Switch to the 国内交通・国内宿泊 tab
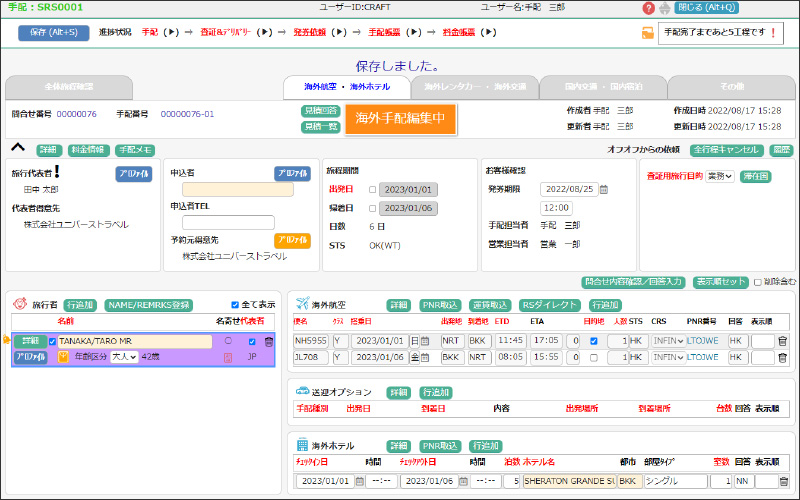The image size is (800, 500). tap(602, 87)
